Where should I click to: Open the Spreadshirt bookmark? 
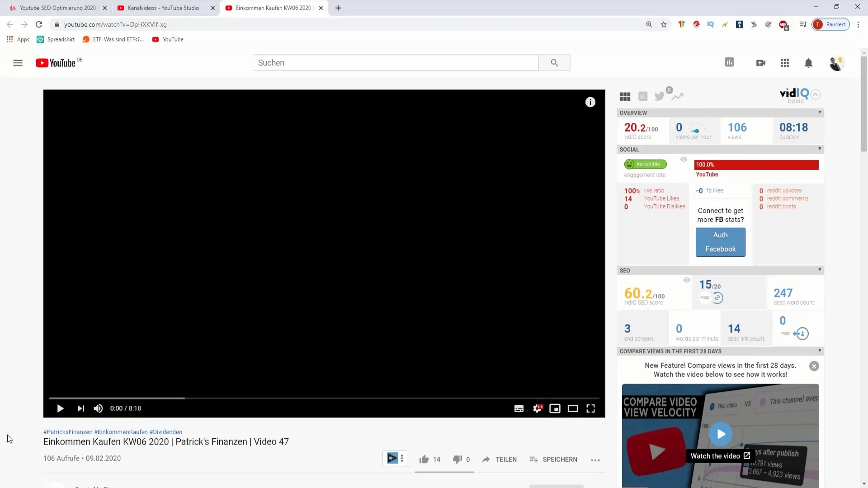pos(56,39)
